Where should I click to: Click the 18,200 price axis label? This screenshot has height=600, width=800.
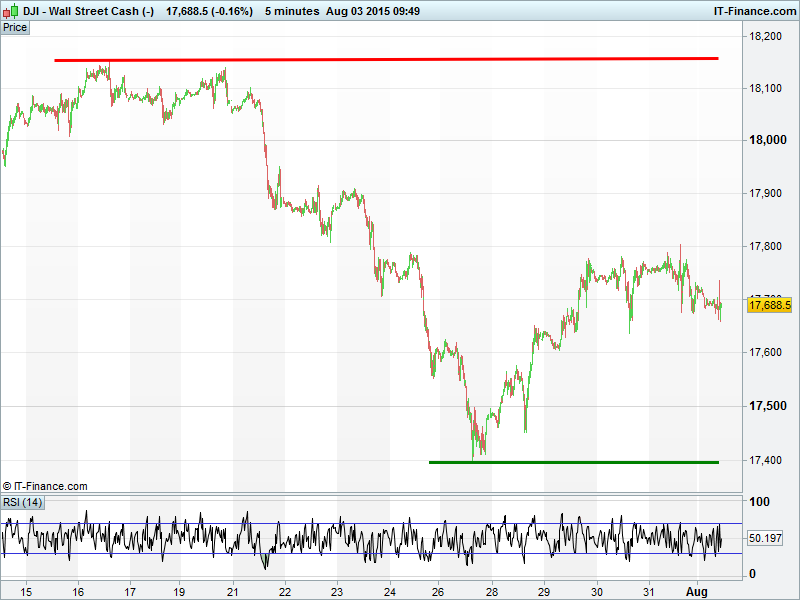(x=765, y=36)
